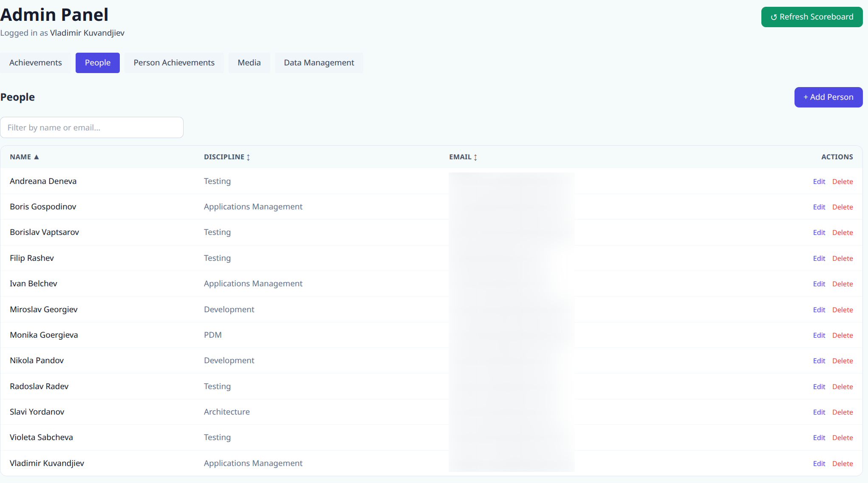This screenshot has width=868, height=483.
Task: Delete Boris Gospodinov's entry
Action: [x=842, y=207]
